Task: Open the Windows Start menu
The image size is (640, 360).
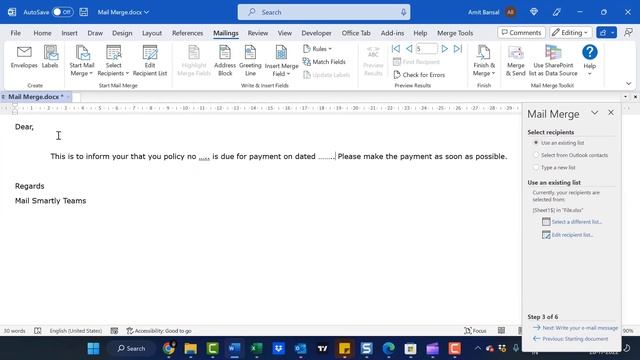Action: click(x=93, y=349)
